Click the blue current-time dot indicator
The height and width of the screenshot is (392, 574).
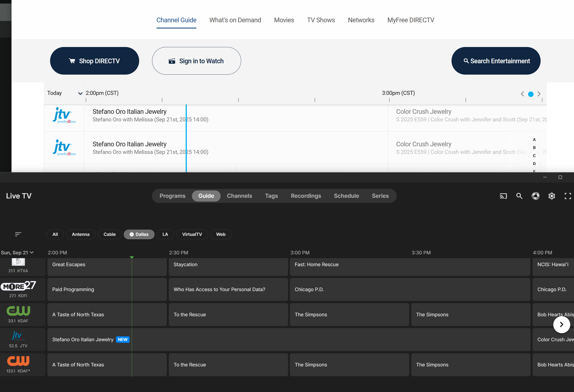[531, 94]
